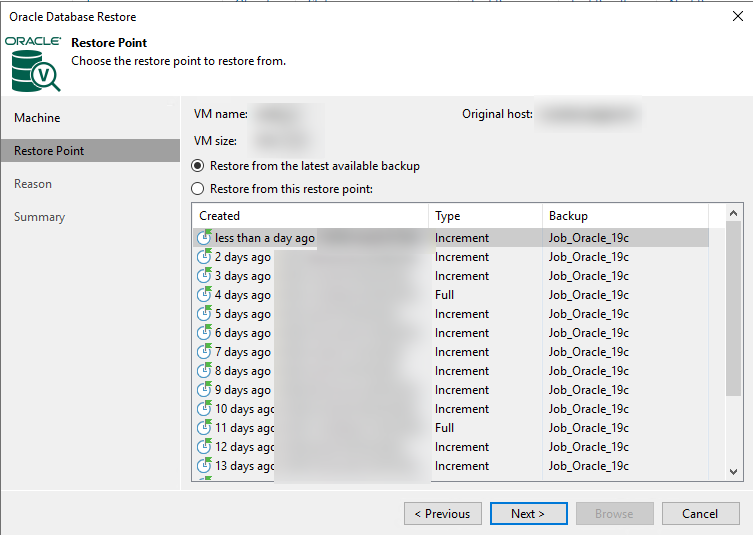Click restore point icon for 3 days ago
This screenshot has width=753, height=535.
click(205, 276)
